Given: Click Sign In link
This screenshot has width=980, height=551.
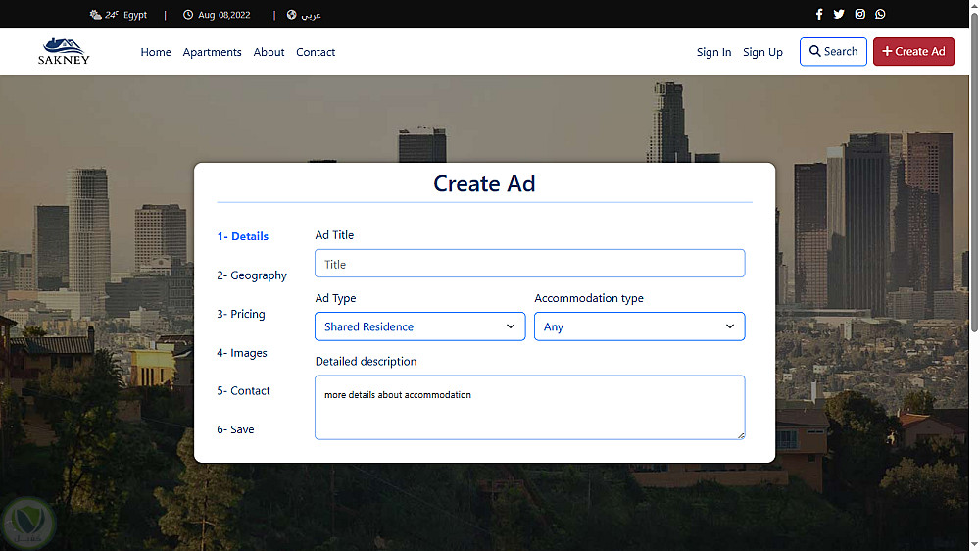Looking at the screenshot, I should coord(713,52).
